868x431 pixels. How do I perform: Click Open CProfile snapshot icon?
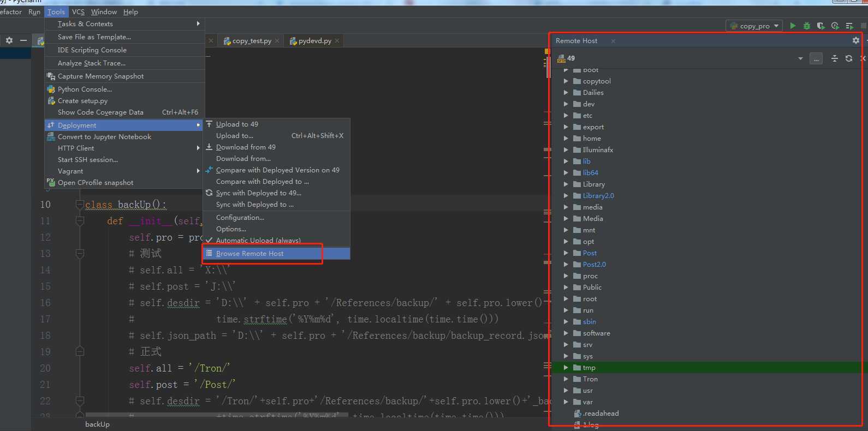(51, 182)
